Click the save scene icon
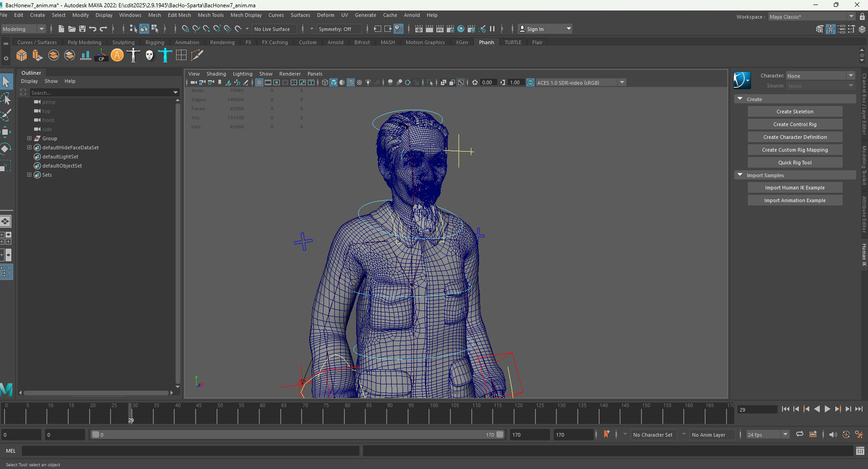 (82, 29)
